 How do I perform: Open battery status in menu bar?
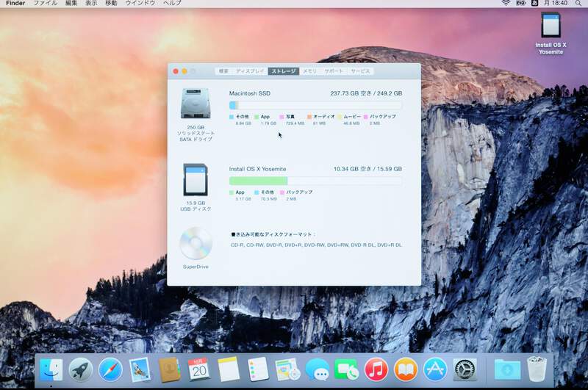(521, 3)
